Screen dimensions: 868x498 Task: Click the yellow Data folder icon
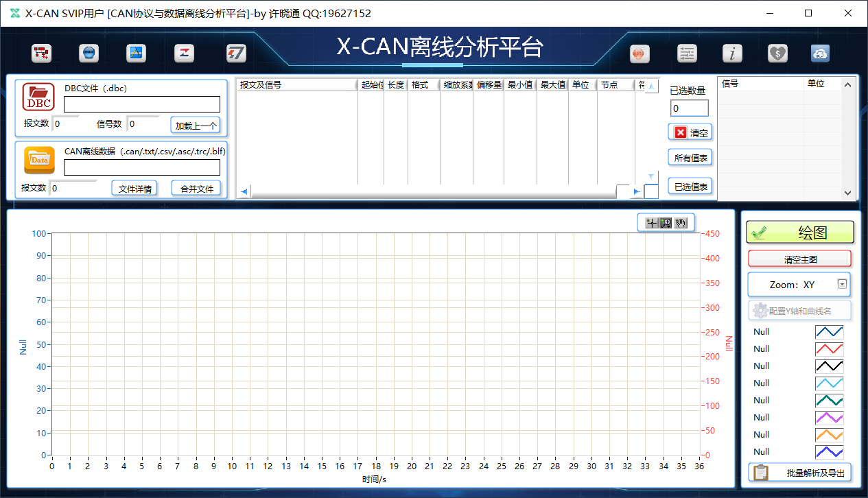[40, 160]
